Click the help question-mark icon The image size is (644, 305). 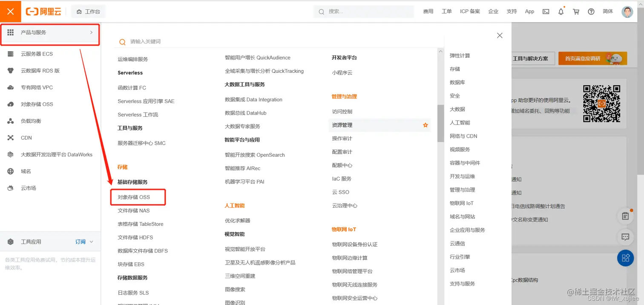click(591, 12)
